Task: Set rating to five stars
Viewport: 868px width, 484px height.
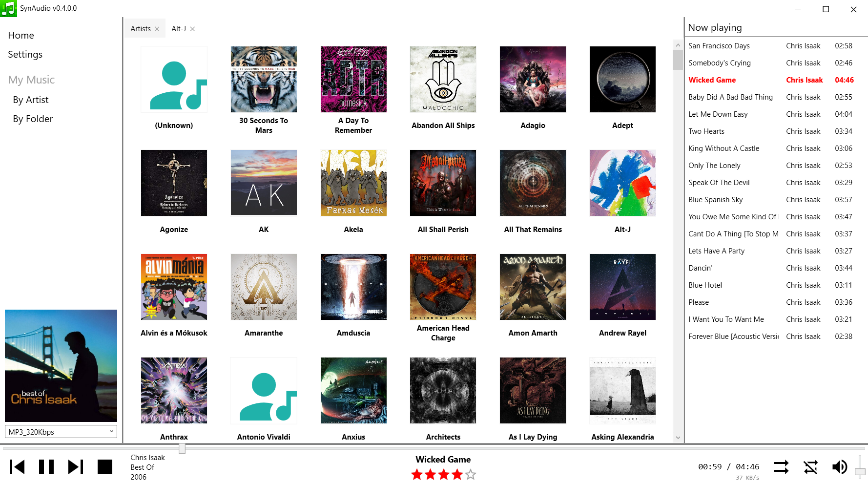Action: point(470,474)
